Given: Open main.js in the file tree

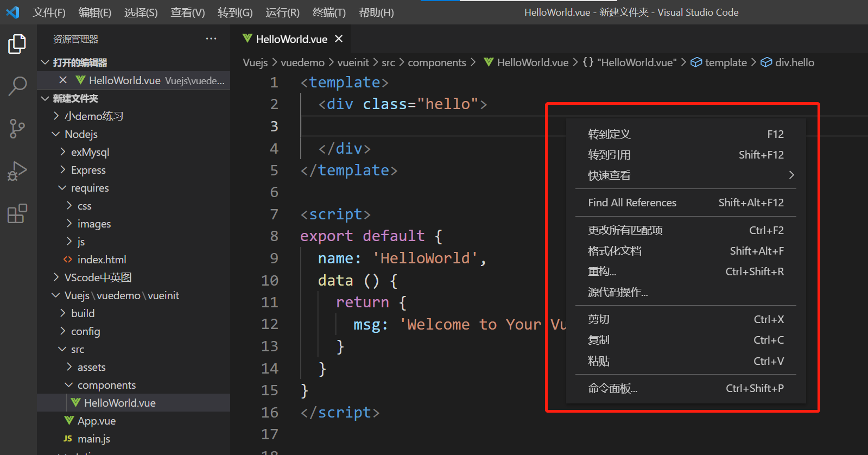Looking at the screenshot, I should [134, 439].
